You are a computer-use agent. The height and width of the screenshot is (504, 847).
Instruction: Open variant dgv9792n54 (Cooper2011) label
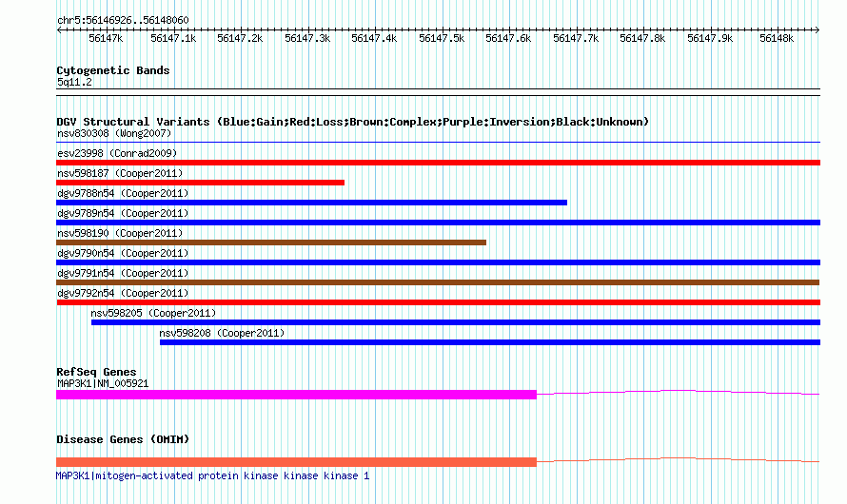(x=123, y=293)
